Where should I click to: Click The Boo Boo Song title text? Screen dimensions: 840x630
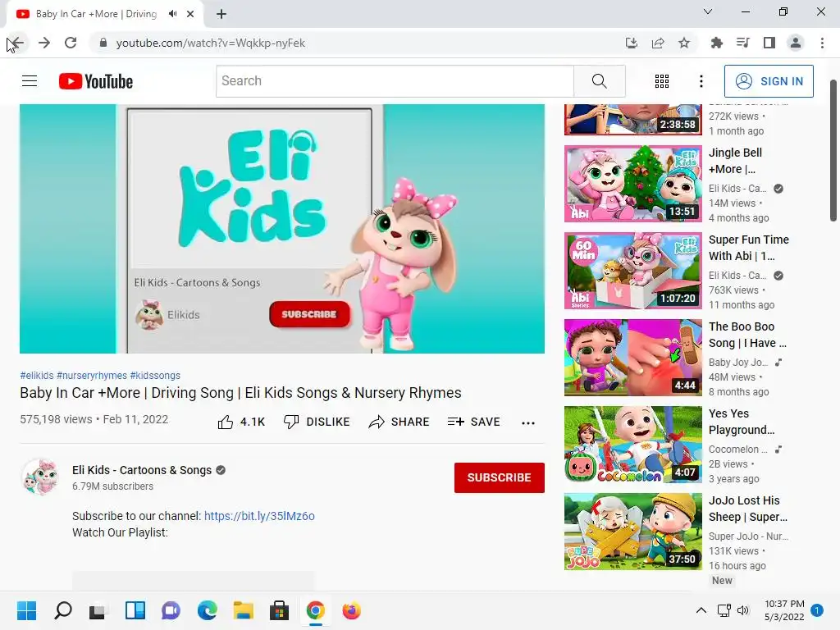[747, 335]
